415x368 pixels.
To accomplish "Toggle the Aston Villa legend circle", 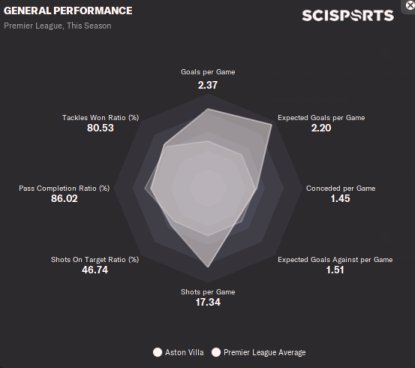I will coord(157,352).
